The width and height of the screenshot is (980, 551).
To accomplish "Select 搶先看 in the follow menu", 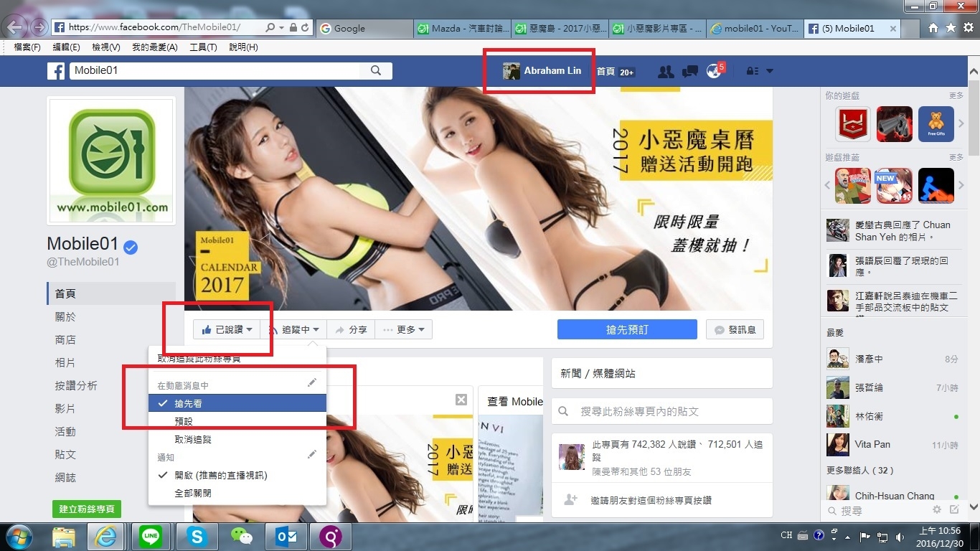I will (x=237, y=403).
